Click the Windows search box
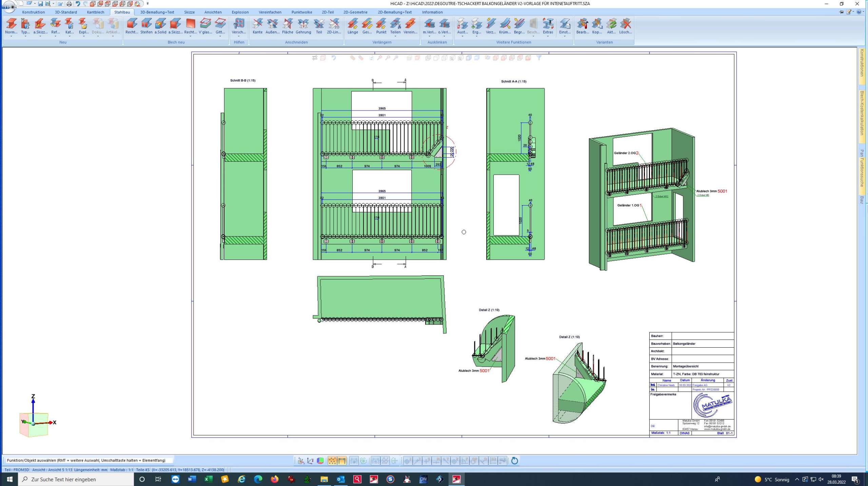Screen dimensions: 868x486 [x=76, y=479]
